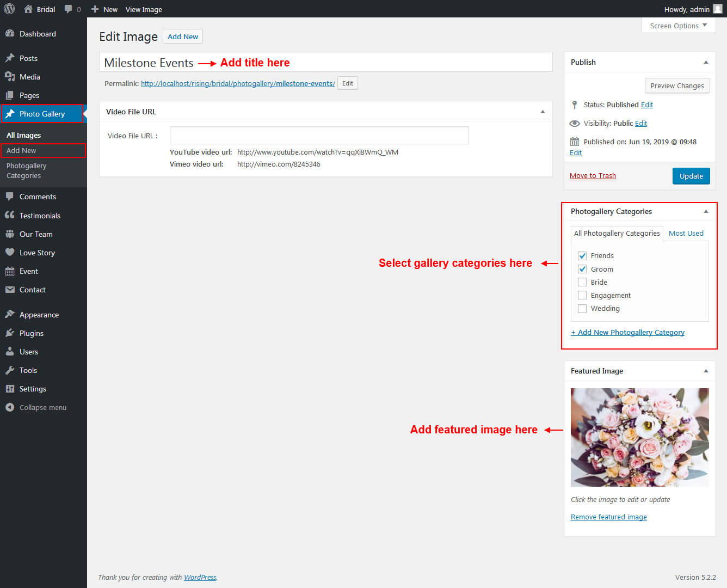
Task: Click the Move to Trash link
Action: click(593, 175)
